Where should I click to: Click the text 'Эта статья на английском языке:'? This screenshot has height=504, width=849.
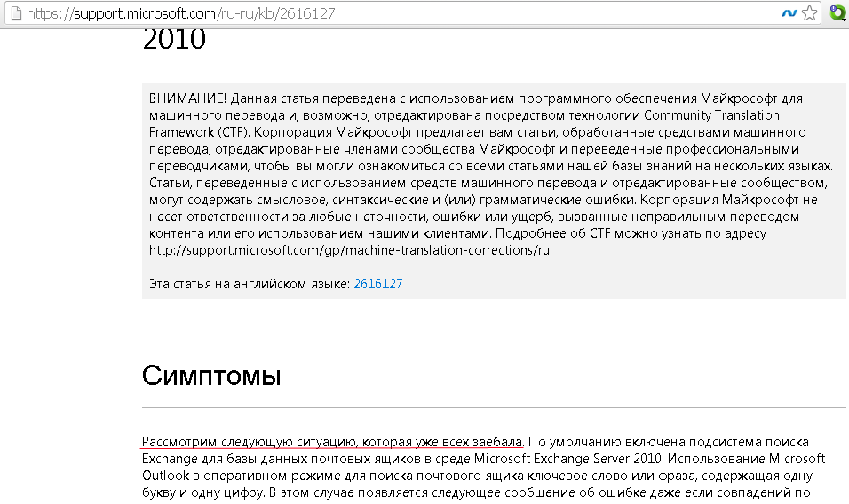250,284
